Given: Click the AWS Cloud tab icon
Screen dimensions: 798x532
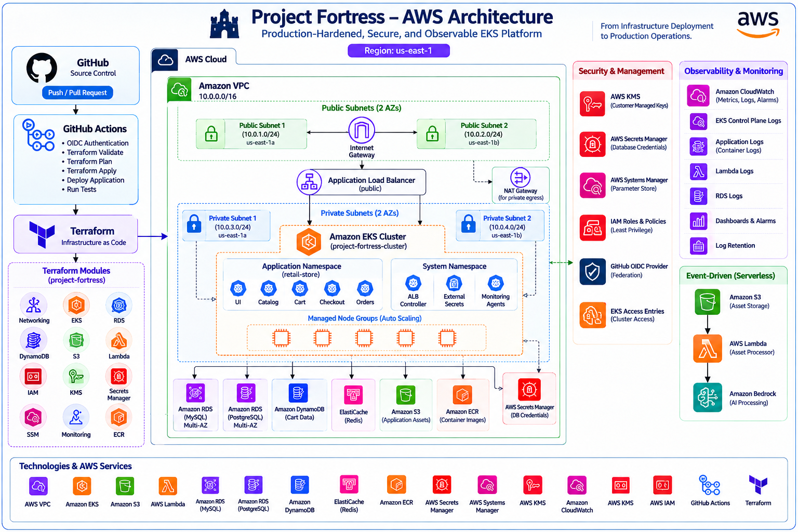Looking at the screenshot, I should 165,60.
